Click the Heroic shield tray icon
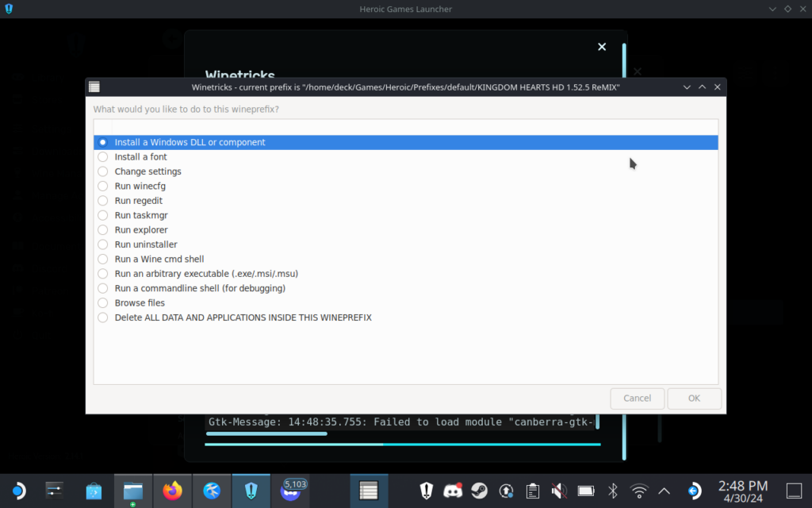The width and height of the screenshot is (812, 508). pyautogui.click(x=426, y=491)
